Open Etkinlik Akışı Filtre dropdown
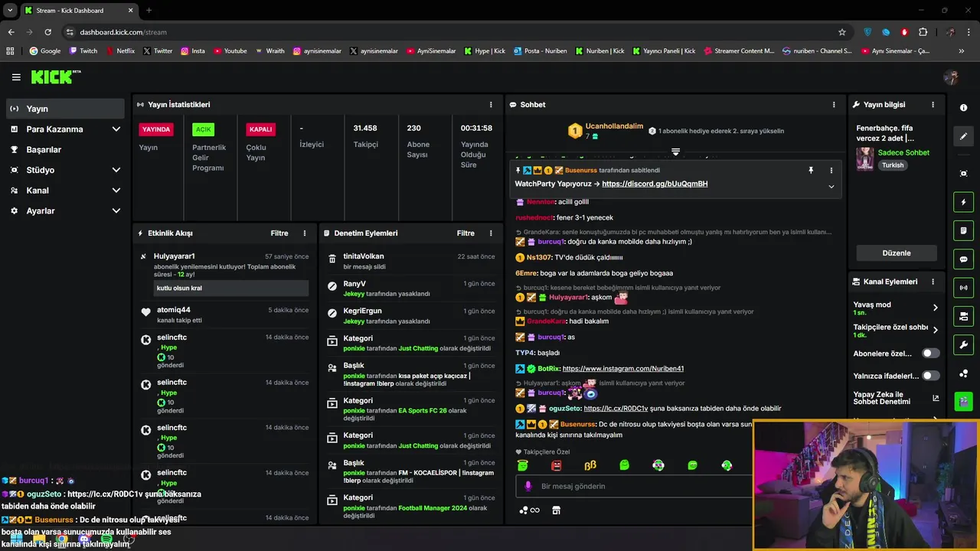Screen dimensions: 980x551 [x=279, y=233]
